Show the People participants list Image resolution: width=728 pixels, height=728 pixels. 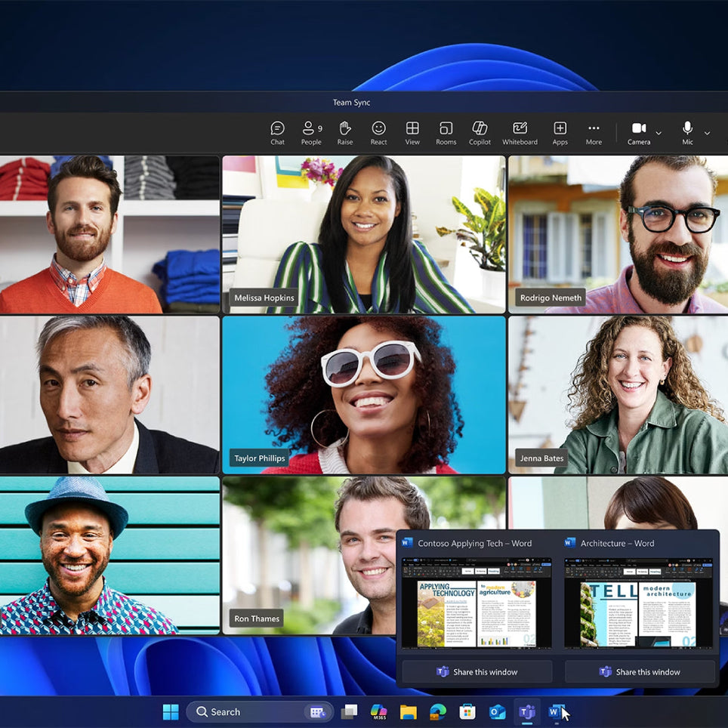click(x=311, y=133)
